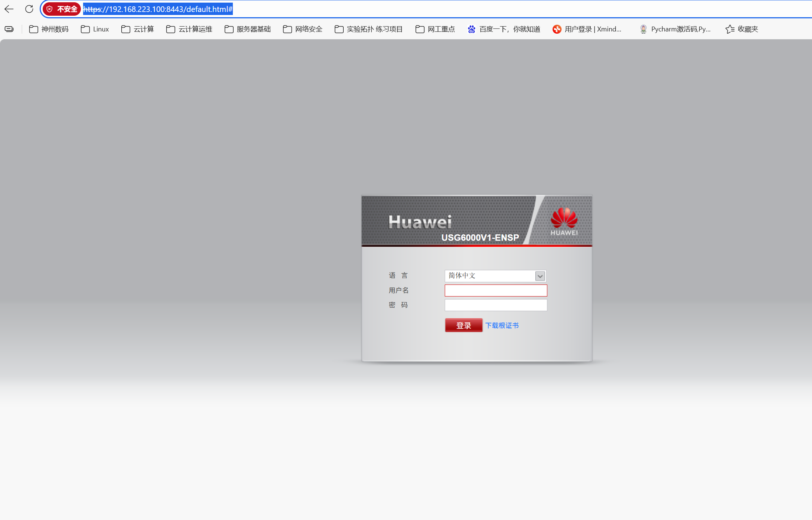Open the 云计算运维 bookmark folder
The image size is (812, 520).
189,29
